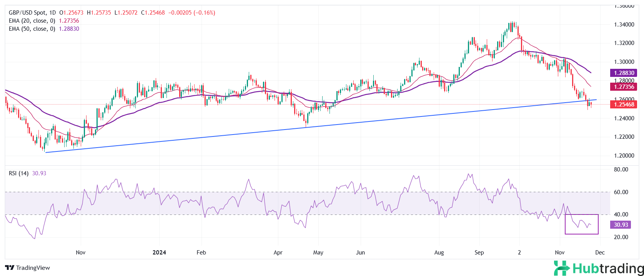Click the 2024 label on the time axis
The image size is (644, 276).
[x=159, y=253]
